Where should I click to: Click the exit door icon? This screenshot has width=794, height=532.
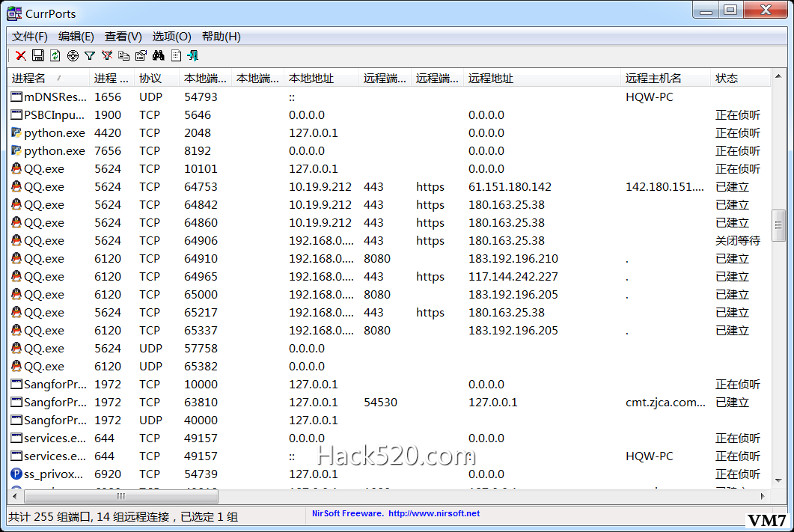(x=193, y=55)
